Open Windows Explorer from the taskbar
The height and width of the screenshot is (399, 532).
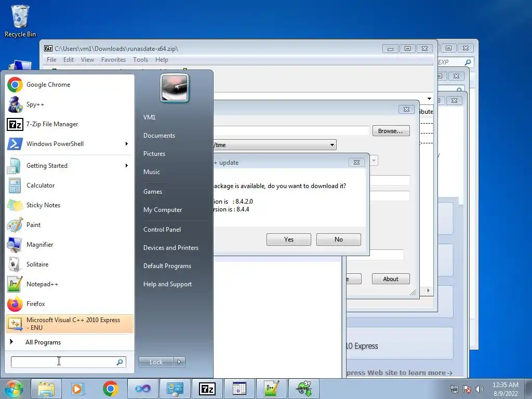coord(46,389)
